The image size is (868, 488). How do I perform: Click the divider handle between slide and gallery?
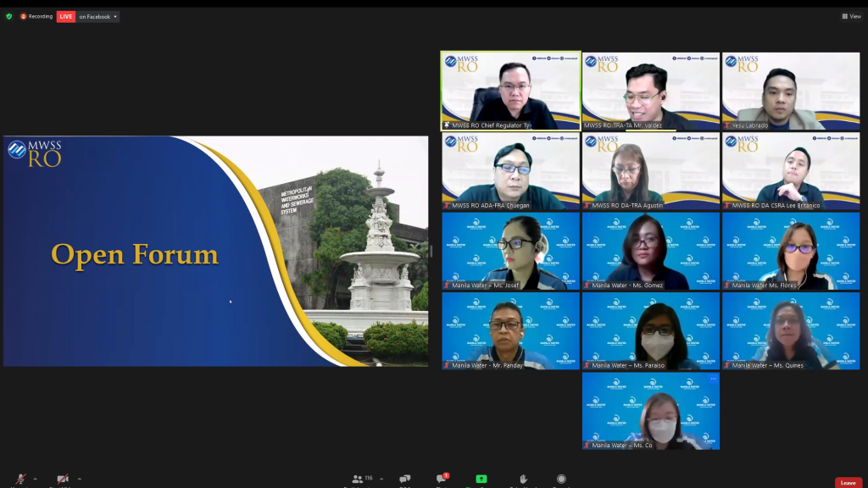click(x=431, y=251)
